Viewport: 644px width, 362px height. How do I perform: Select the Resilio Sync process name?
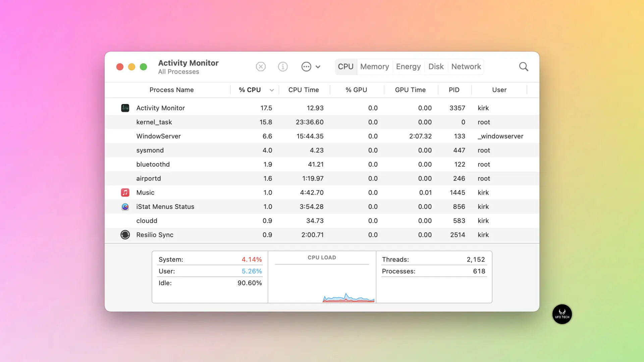point(155,235)
